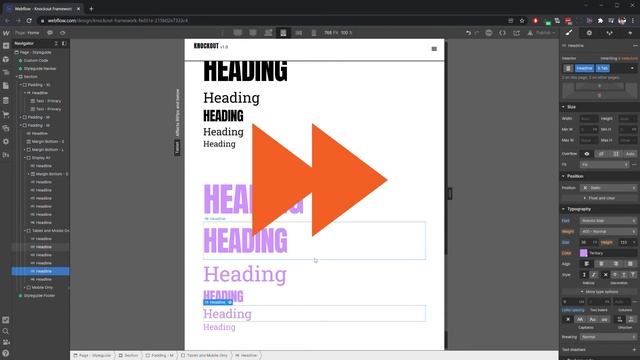Open the Assets images icon
640x360 pixels.
tap(6, 128)
